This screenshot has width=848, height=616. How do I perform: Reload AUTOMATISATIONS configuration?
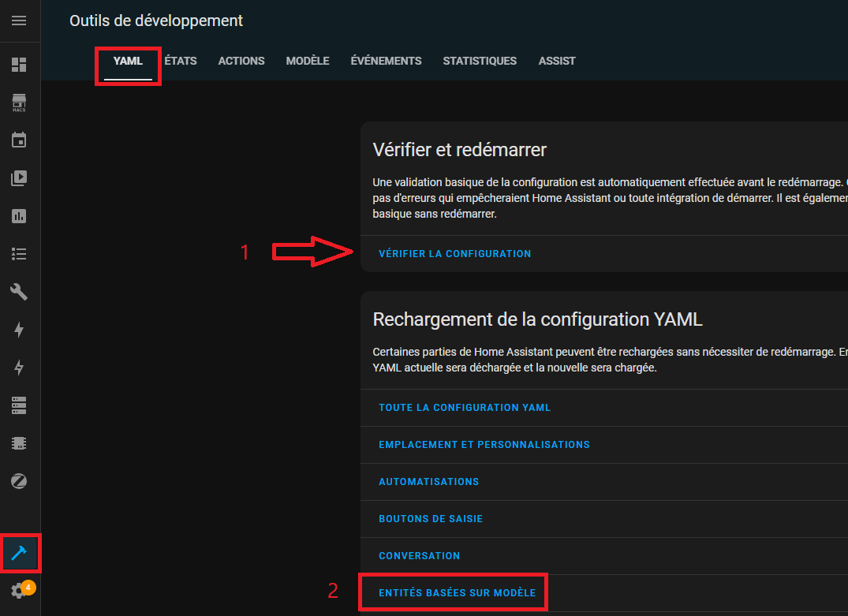[429, 482]
